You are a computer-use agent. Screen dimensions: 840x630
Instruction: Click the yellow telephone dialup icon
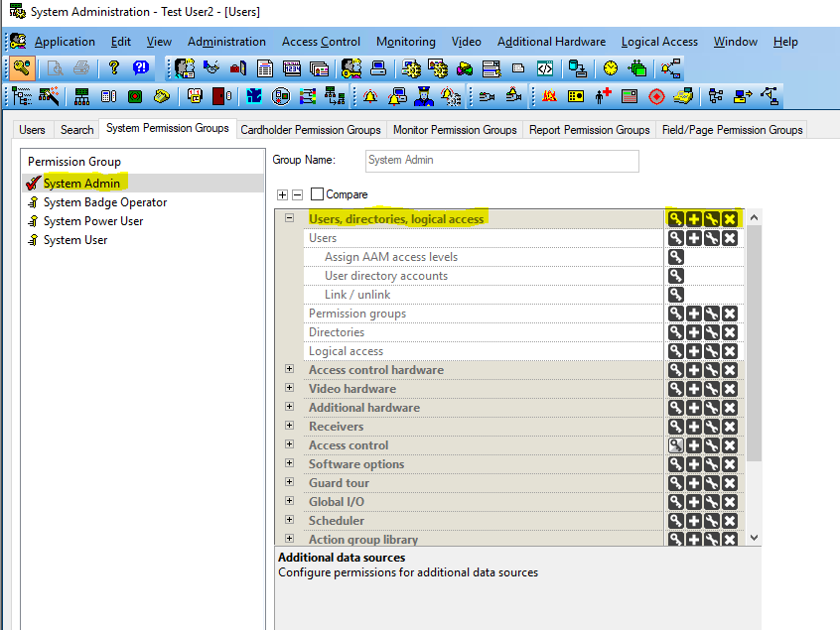[x=162, y=96]
